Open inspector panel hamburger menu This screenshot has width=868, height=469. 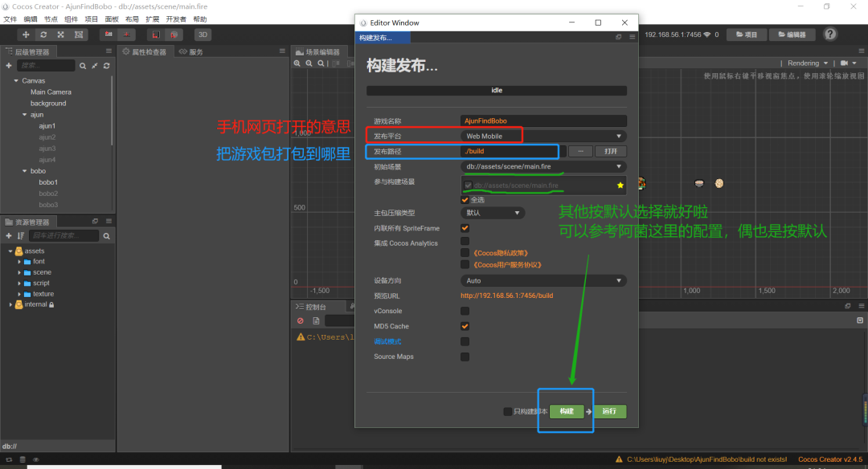click(x=282, y=51)
